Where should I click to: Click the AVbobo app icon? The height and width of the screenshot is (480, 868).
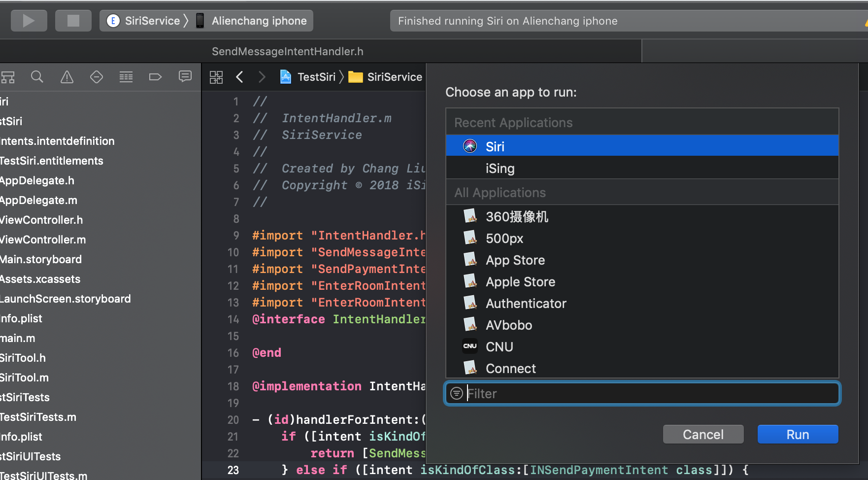[470, 324]
